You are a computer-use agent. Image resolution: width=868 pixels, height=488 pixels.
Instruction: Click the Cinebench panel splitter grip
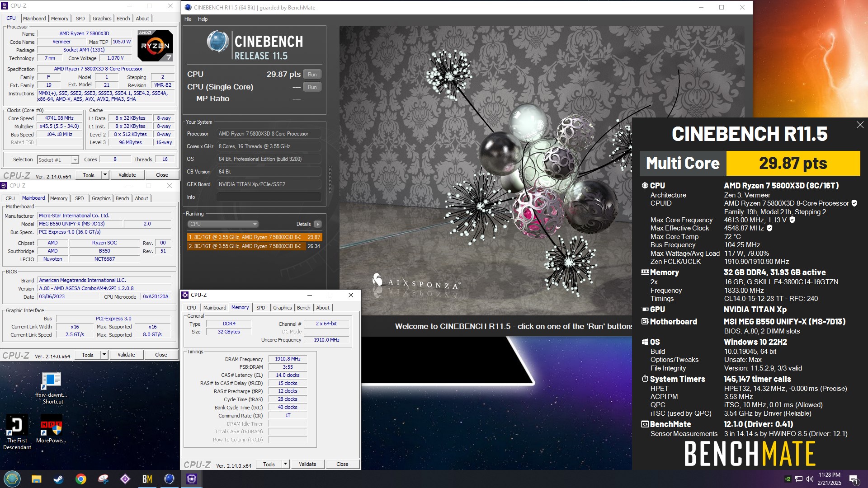coord(330,180)
